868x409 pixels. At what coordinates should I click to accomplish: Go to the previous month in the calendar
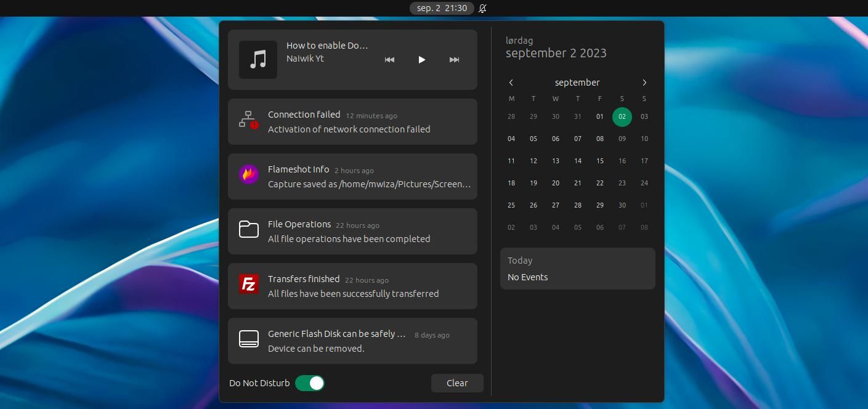[x=511, y=82]
